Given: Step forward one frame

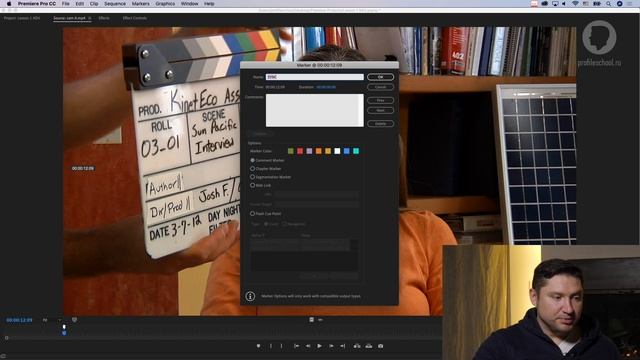Looking at the screenshot, I should (331, 346).
